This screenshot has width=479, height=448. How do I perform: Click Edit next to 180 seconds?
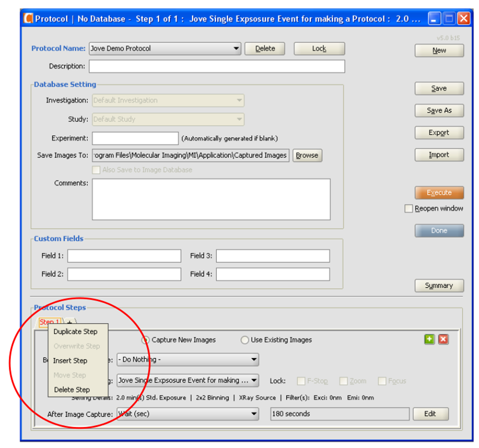coord(430,414)
